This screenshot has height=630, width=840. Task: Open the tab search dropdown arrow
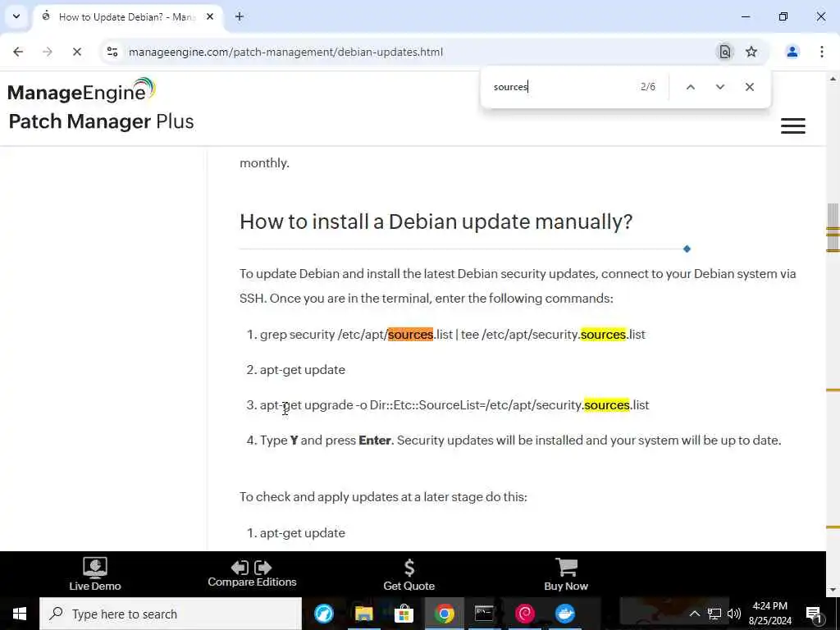[x=16, y=16]
